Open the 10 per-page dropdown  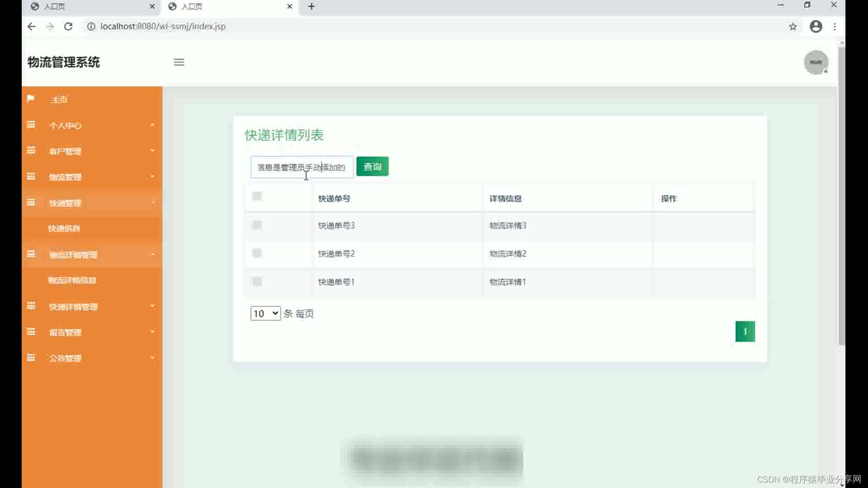click(x=265, y=313)
